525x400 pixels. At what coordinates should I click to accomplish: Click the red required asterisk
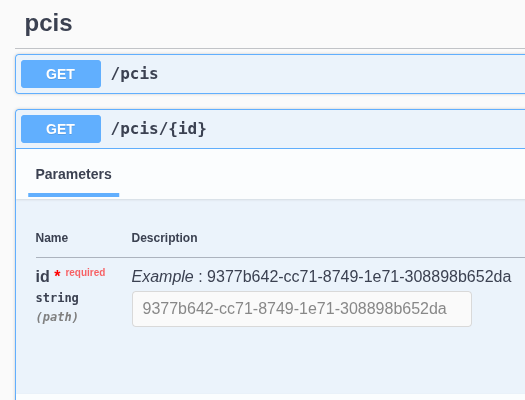coord(57,274)
